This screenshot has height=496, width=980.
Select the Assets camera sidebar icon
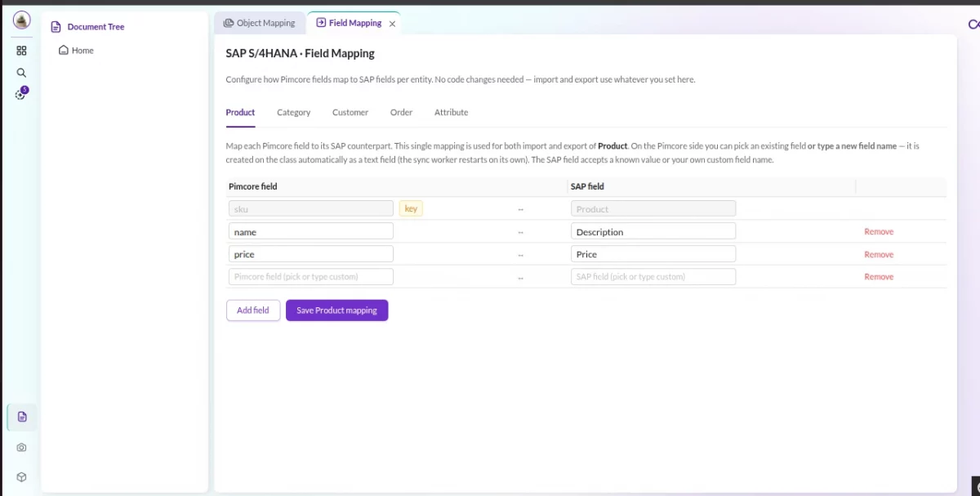pos(22,448)
